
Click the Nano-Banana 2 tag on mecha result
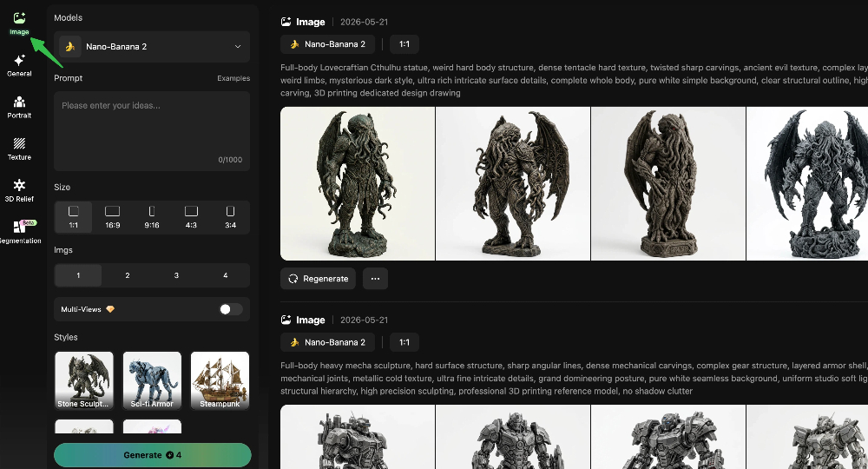pos(328,342)
